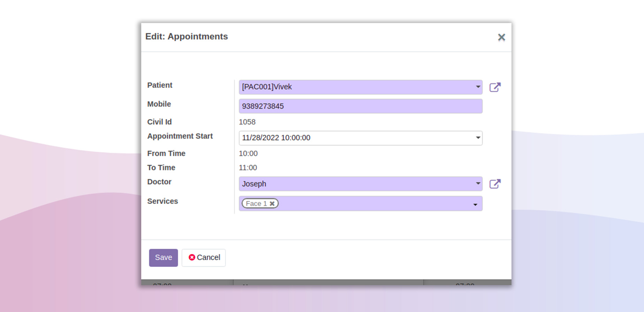
Task: Expand the Services dropdown arrow
Action: coord(475,205)
